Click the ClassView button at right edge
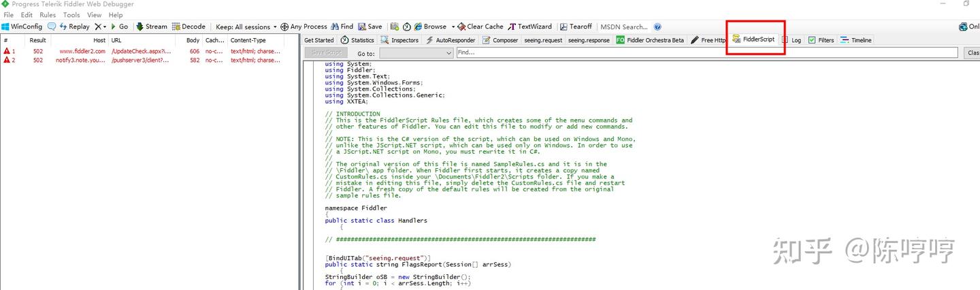The height and width of the screenshot is (290, 980). coord(973,52)
